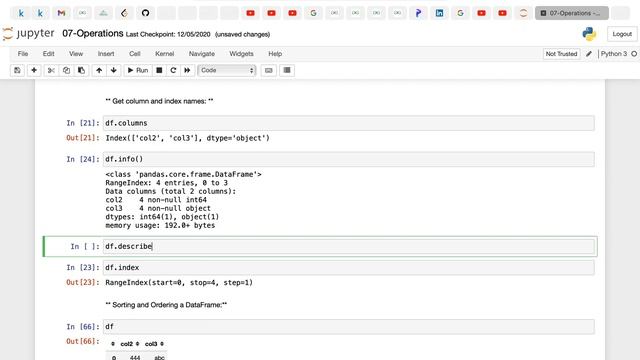640x360 pixels.
Task: Click the RangeIndex(start=0, stop=4, step=1) output
Action: click(179, 282)
